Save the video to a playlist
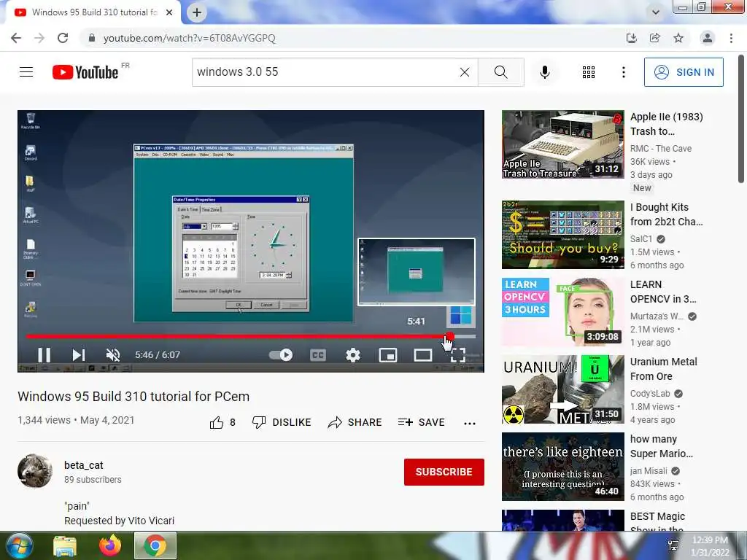This screenshot has width=747, height=560. 421,422
